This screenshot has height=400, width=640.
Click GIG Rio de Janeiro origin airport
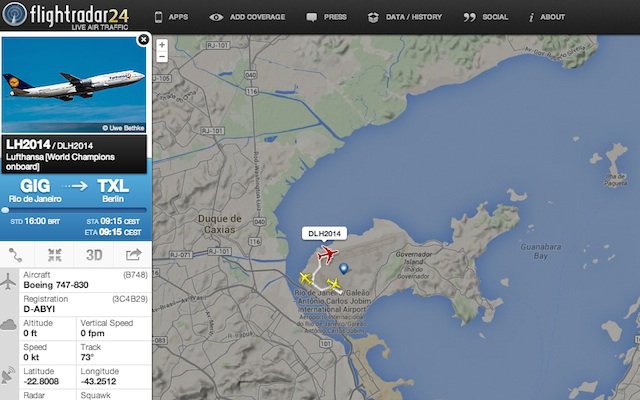tap(35, 191)
